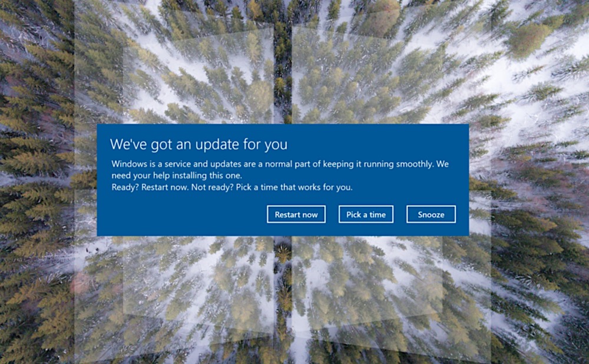This screenshot has width=589, height=364.
Task: Click the forest road below the dialog
Action: pos(283,294)
